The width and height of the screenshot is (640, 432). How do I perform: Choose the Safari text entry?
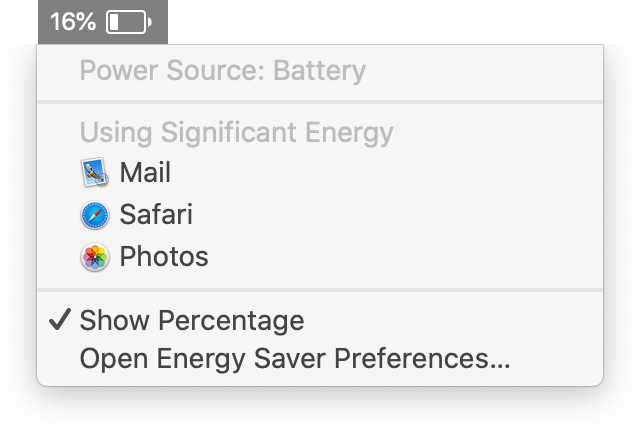pos(156,214)
